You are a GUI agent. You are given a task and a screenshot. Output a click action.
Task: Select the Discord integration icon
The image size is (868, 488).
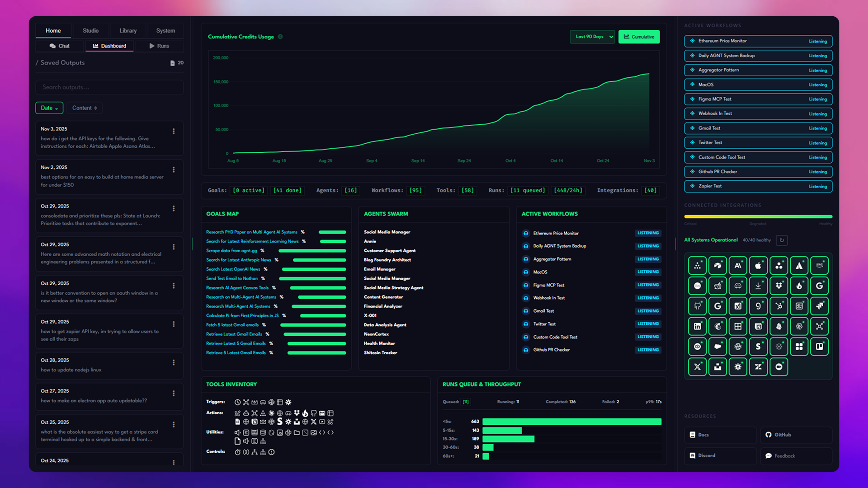(x=738, y=286)
